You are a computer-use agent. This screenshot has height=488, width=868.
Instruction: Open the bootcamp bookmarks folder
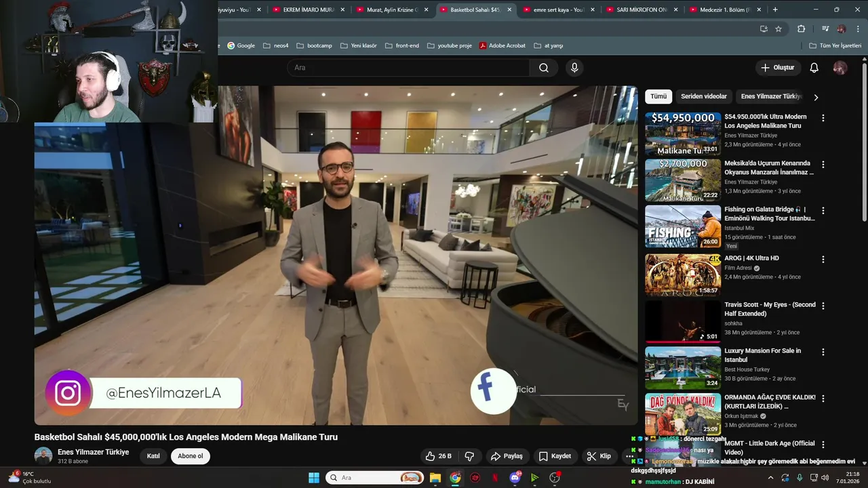(x=314, y=45)
